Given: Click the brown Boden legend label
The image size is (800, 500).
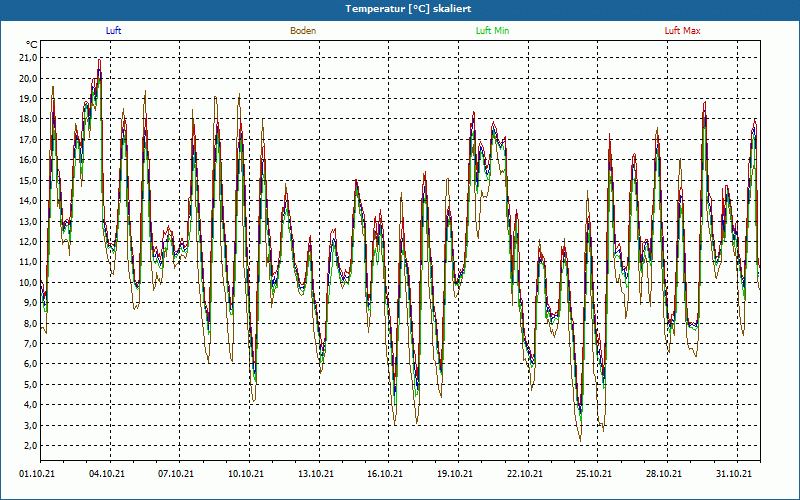Looking at the screenshot, I should click(x=303, y=31).
